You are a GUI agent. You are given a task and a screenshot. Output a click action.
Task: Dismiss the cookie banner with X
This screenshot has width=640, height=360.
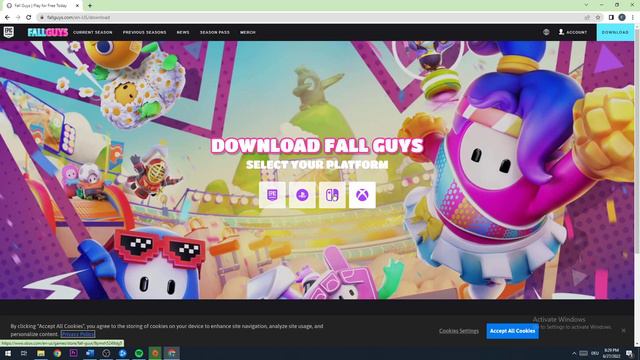click(623, 330)
